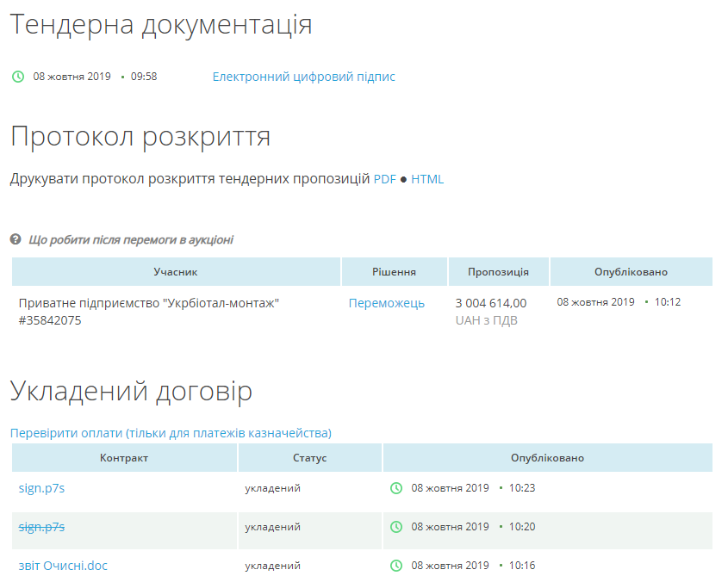Click the Статус column header
This screenshot has width=728, height=582.
[309, 458]
